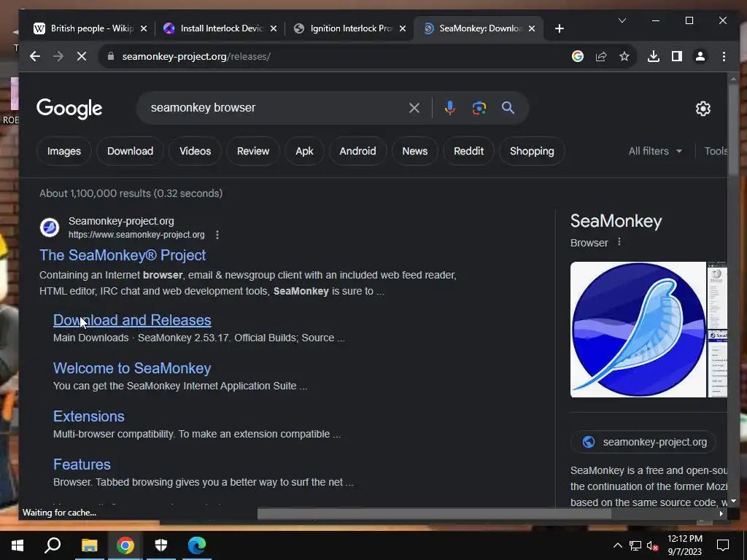Filter results by Images
This screenshot has width=747, height=560.
click(x=64, y=151)
